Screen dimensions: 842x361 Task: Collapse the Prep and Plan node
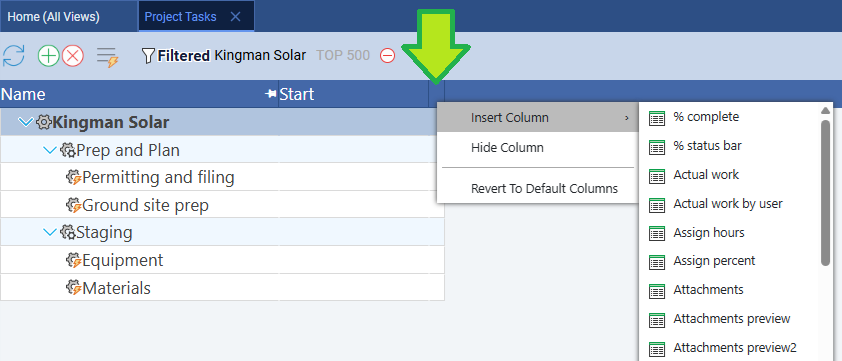point(49,150)
